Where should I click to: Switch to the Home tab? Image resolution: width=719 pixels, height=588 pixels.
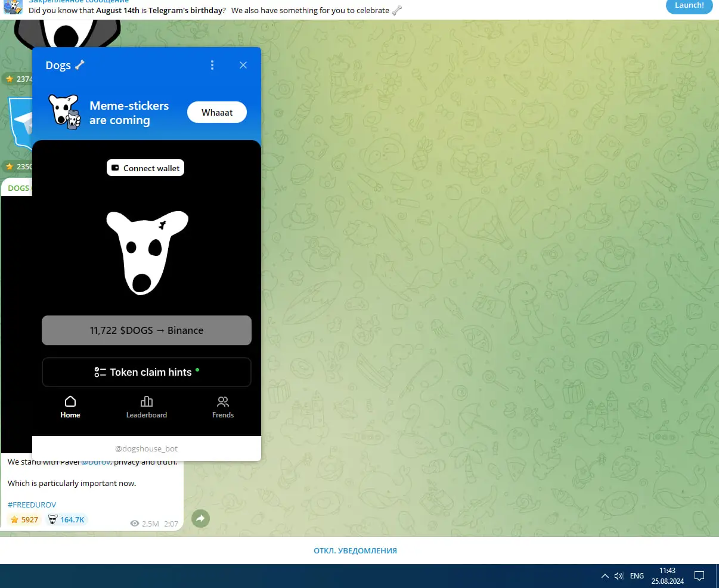(x=70, y=408)
